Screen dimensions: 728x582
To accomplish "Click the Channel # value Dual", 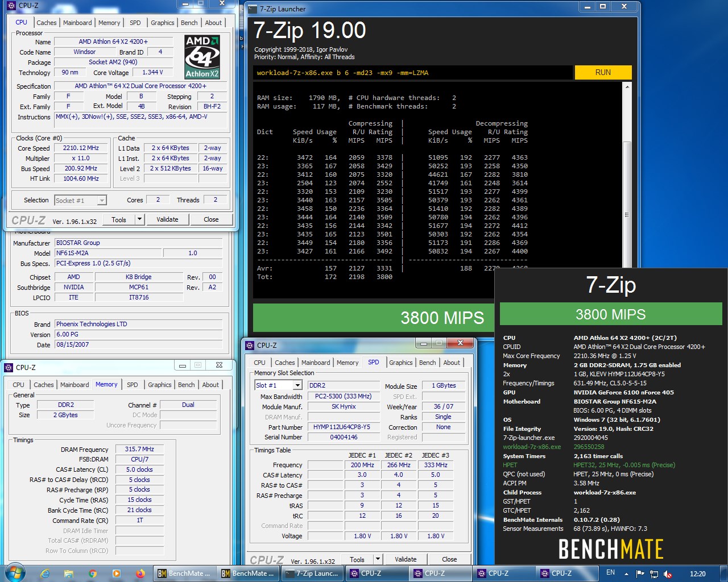I will pos(188,405).
